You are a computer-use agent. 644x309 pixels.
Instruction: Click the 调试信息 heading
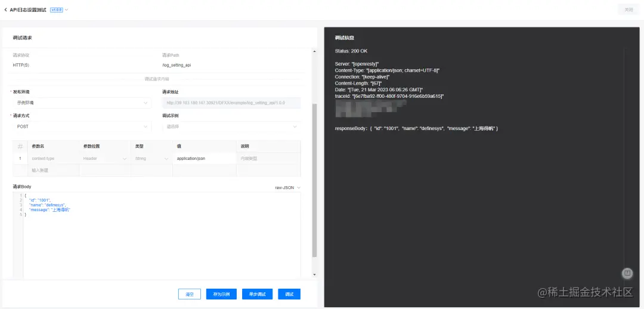point(344,38)
